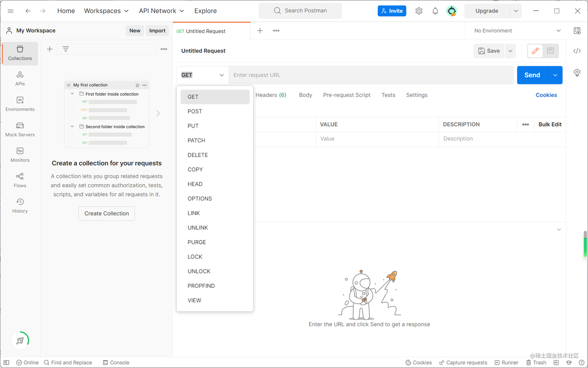Open Environments in the sidebar
This screenshot has height=368, width=588.
[x=20, y=104]
